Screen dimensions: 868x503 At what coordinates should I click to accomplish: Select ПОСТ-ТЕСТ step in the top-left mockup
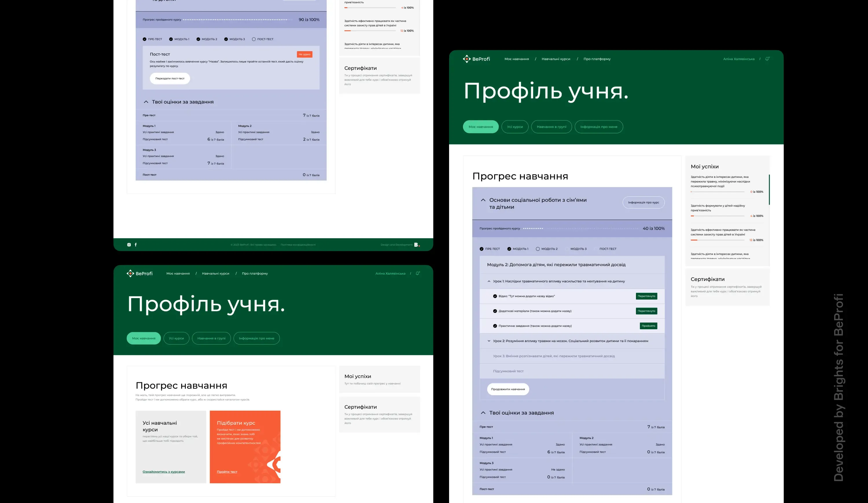tap(262, 39)
